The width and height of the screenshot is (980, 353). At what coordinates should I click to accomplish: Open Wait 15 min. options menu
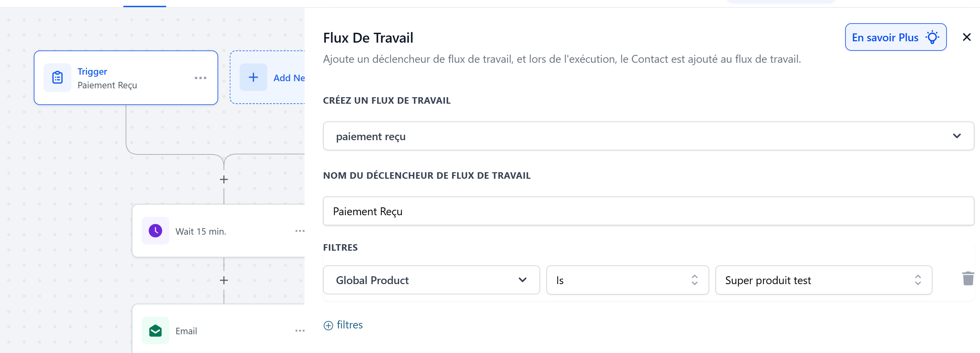(300, 231)
